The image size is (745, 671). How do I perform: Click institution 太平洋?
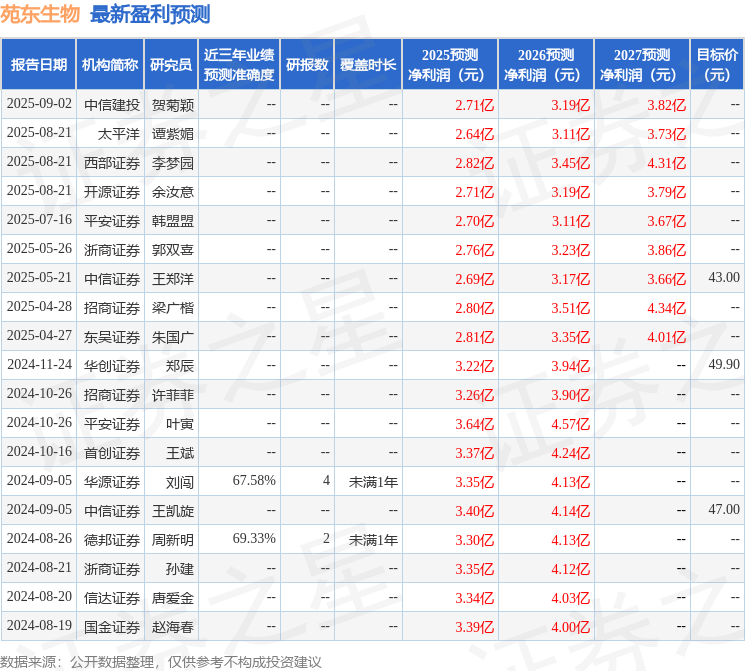click(119, 134)
